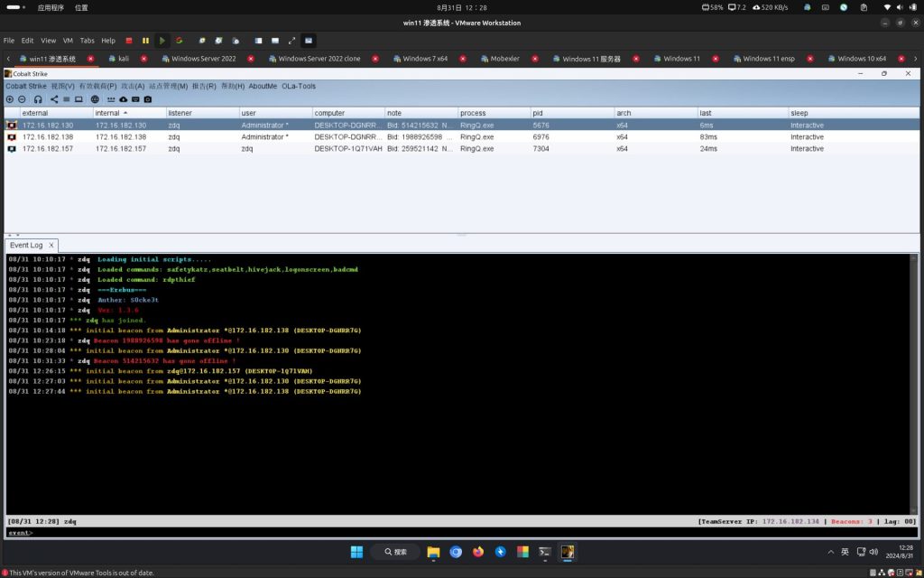Select the Event Log tab

click(x=26, y=245)
